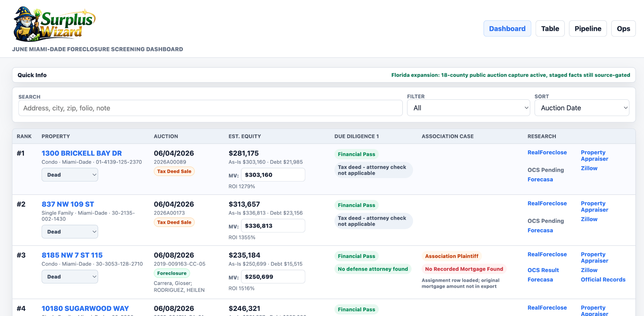Edit MV field showing $336,813

point(273,226)
